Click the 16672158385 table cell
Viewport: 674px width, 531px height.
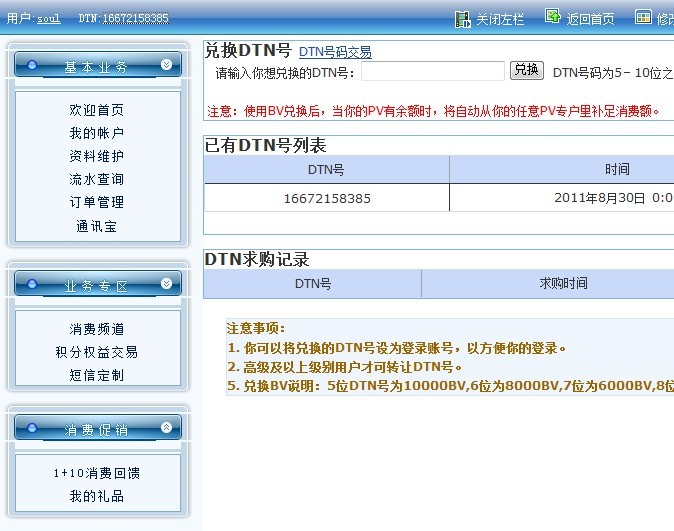tap(327, 198)
